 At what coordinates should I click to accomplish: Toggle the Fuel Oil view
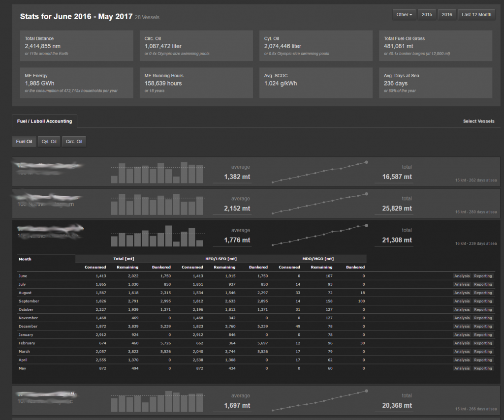click(x=24, y=142)
